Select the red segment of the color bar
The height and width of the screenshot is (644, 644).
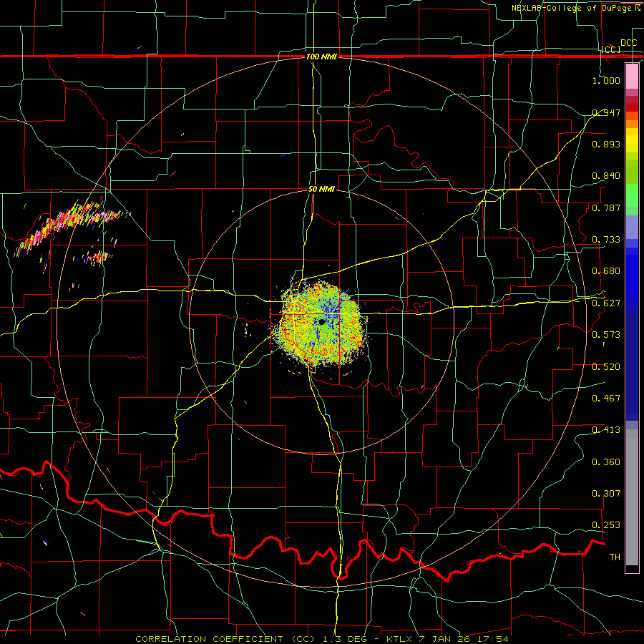point(632,107)
